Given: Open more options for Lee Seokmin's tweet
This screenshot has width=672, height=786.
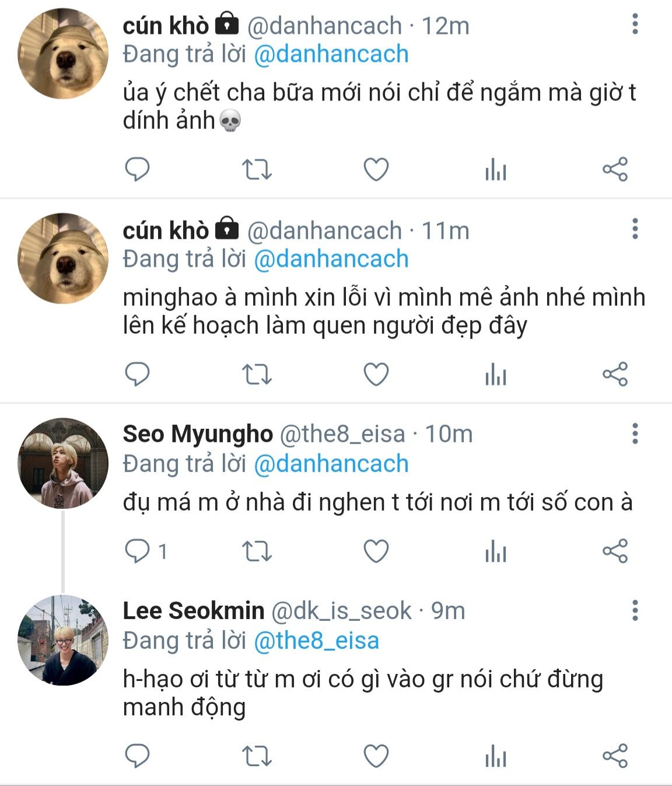Looking at the screenshot, I should pos(635,610).
